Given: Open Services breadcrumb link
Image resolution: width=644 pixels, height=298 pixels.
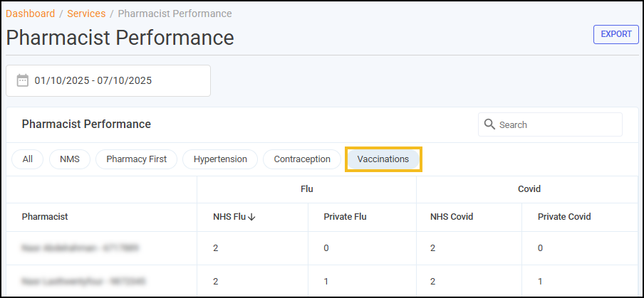Looking at the screenshot, I should pos(86,14).
